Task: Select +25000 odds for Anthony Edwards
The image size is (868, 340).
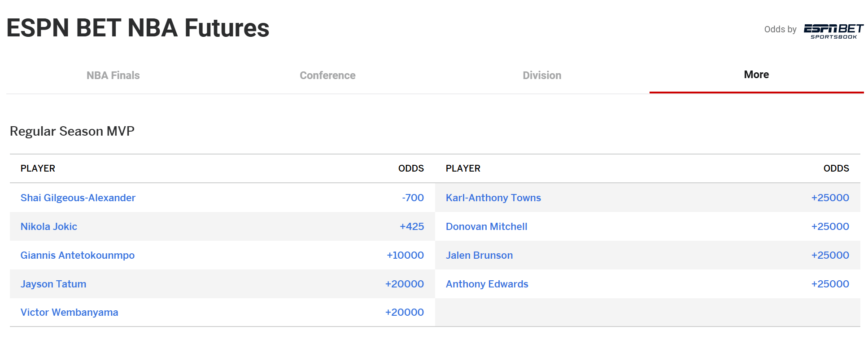Action: pyautogui.click(x=830, y=284)
